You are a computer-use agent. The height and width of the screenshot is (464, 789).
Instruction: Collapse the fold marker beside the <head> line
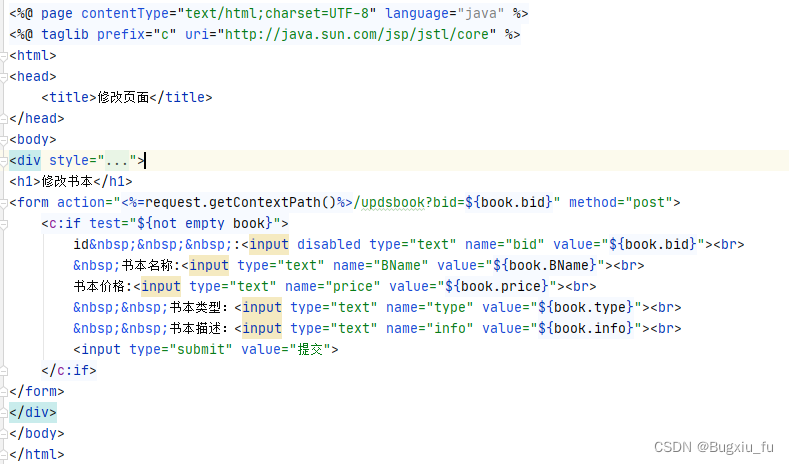tap(3, 77)
